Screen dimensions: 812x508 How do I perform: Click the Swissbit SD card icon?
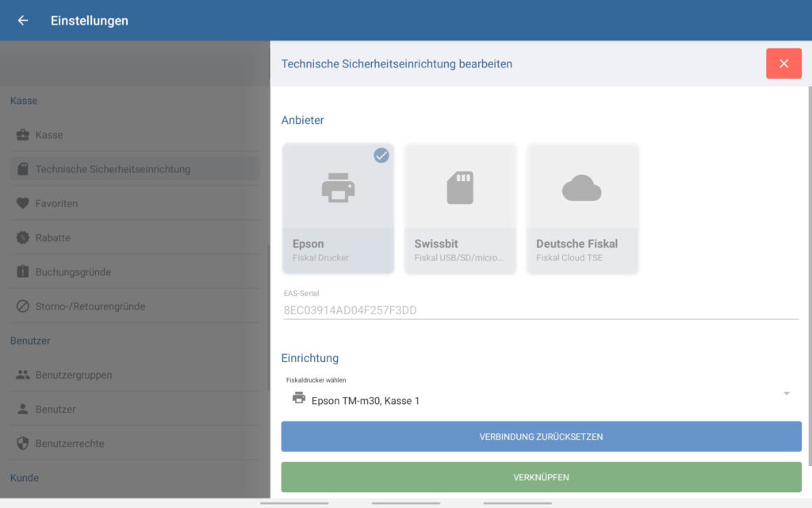coord(460,187)
